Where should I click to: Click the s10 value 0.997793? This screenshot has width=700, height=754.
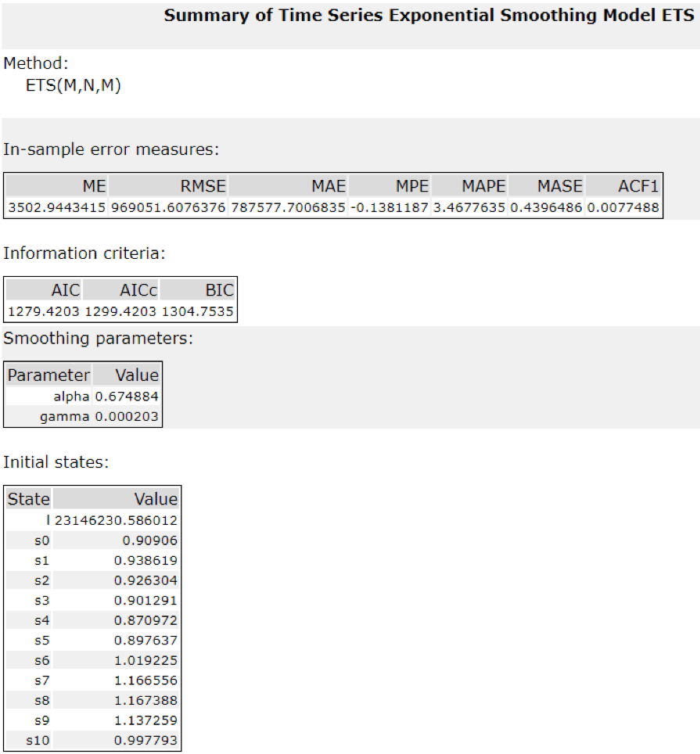pyautogui.click(x=149, y=741)
